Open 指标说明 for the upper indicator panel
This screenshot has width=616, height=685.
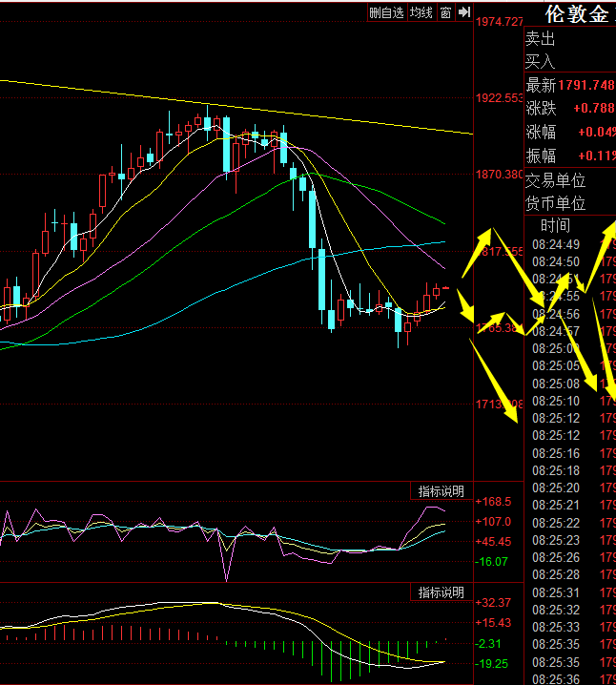click(441, 491)
